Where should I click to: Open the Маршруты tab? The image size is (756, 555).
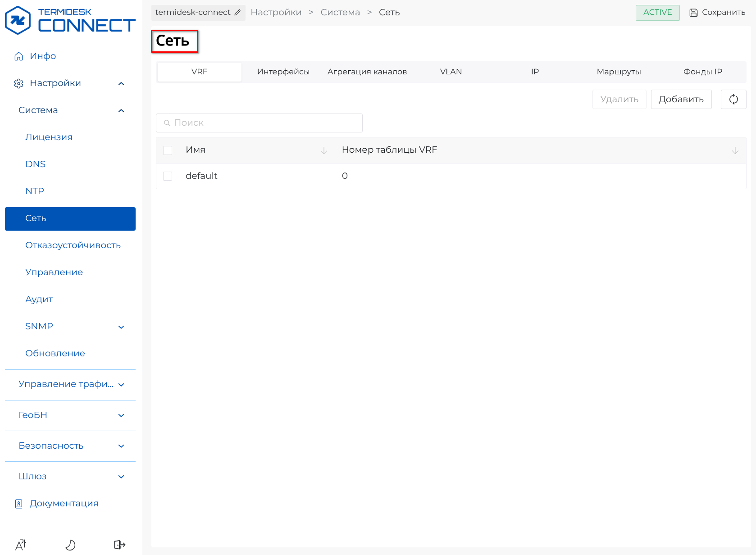tap(619, 72)
